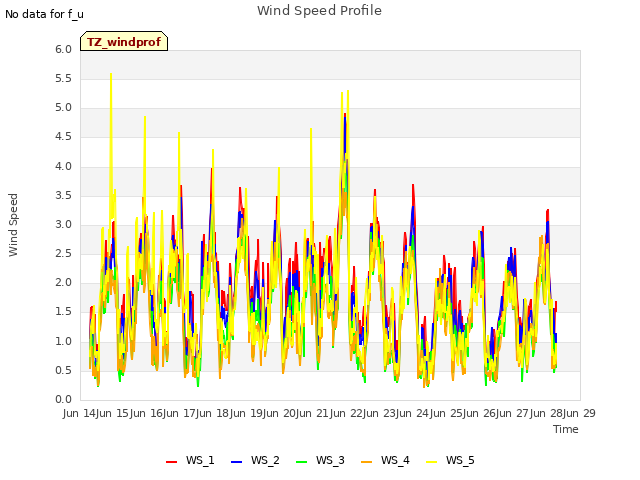Click the 0.0 y-axis tick label

[x=63, y=399]
